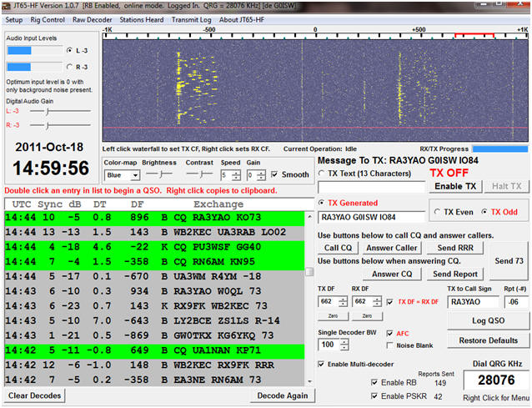Viewport: 532px width, 408px height.
Task: Click the decode list scrollbar down arrow
Action: click(309, 382)
